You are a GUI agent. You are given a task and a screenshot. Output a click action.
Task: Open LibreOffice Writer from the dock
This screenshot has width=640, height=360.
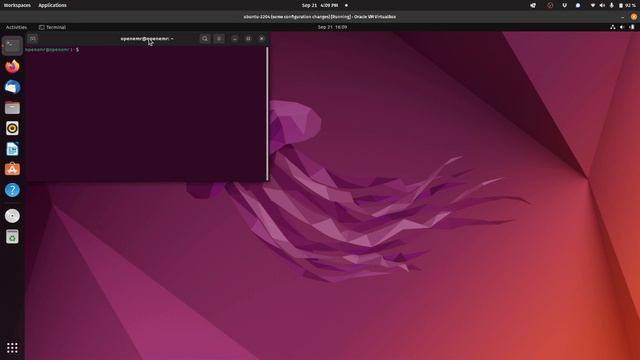pyautogui.click(x=12, y=149)
